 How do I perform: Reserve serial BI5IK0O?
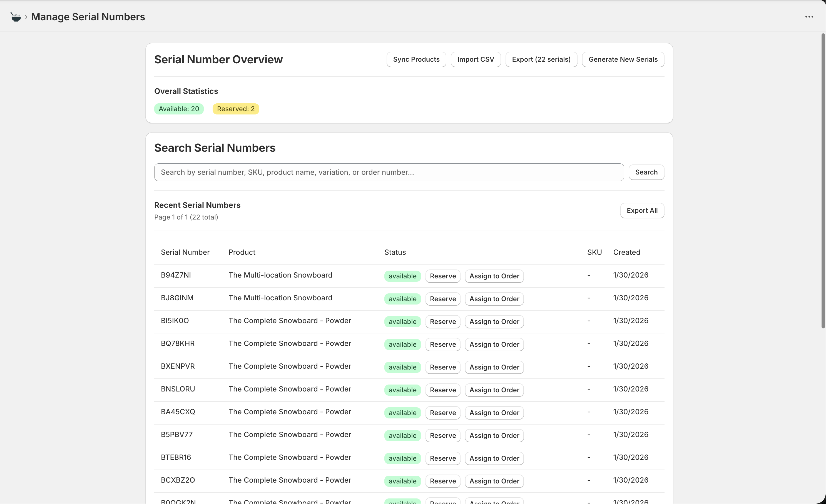[x=442, y=322]
